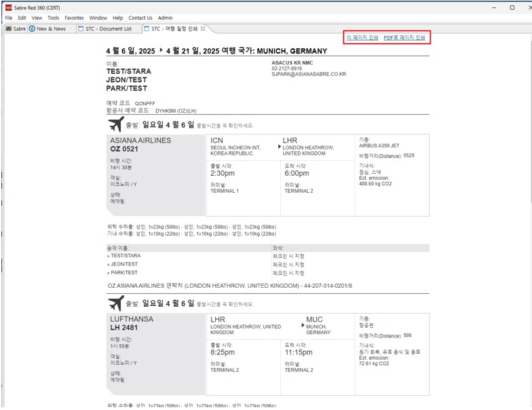Click the email SJPARK@ASIANASABRE.CO.KR
532x410 pixels.
(308, 74)
